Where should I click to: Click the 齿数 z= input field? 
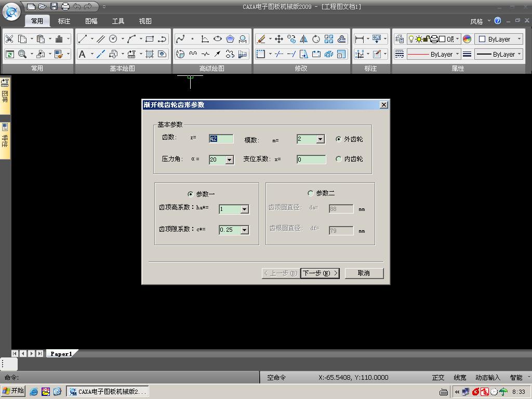pos(221,139)
